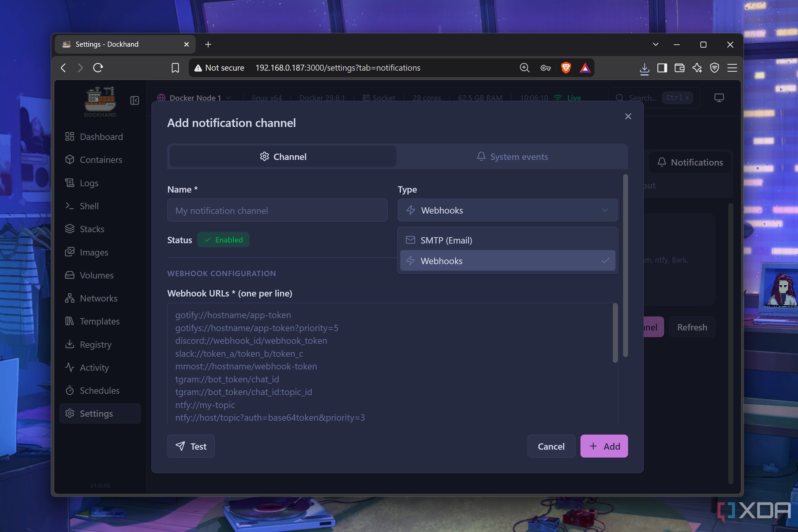This screenshot has width=798, height=532.
Task: Click the browser zoom magnifier icon
Action: pos(525,68)
